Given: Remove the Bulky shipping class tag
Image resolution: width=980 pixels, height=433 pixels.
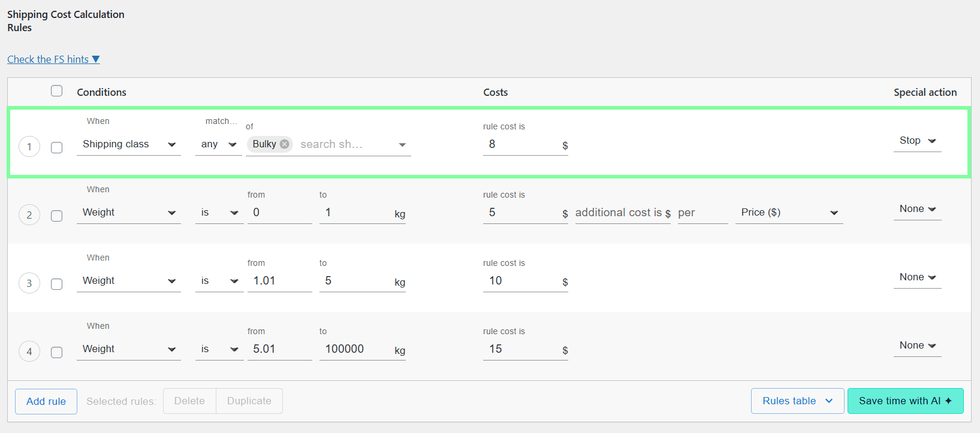Looking at the screenshot, I should coord(285,144).
